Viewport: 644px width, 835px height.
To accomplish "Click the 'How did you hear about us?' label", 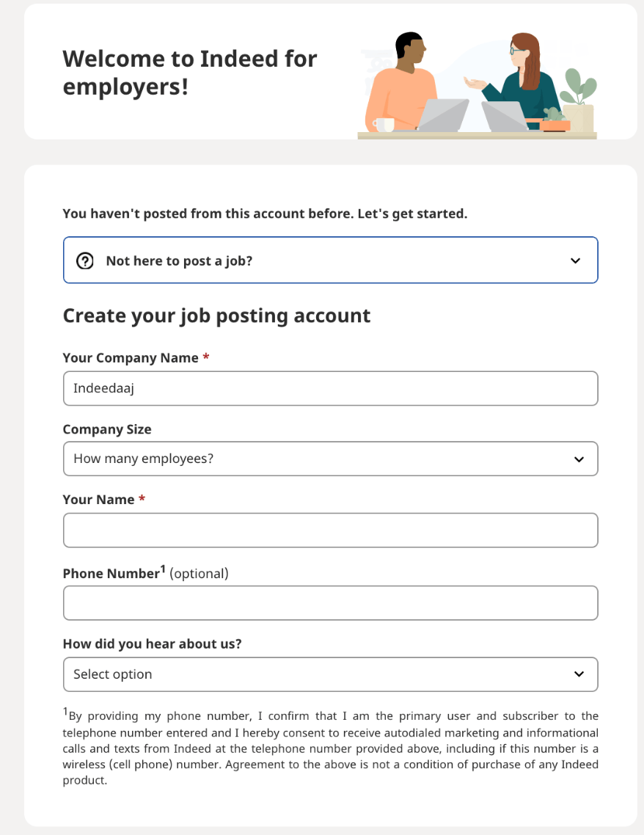I will point(153,643).
